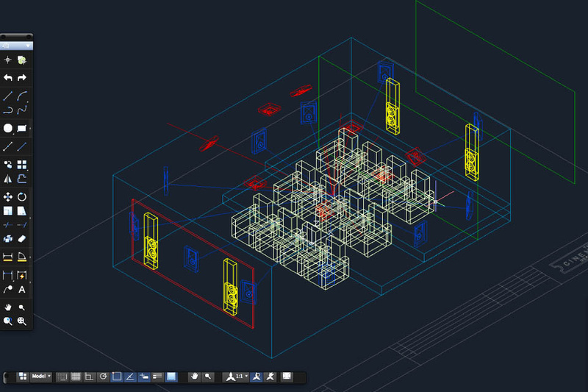
Task: Click the full screen icon in status bar
Action: pyautogui.click(x=287, y=377)
